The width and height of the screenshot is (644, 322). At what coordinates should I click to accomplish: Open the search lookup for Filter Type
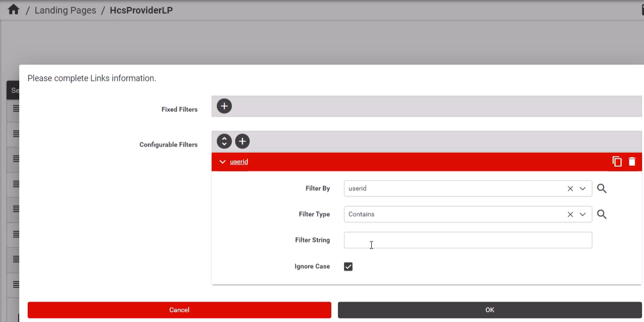pos(601,214)
